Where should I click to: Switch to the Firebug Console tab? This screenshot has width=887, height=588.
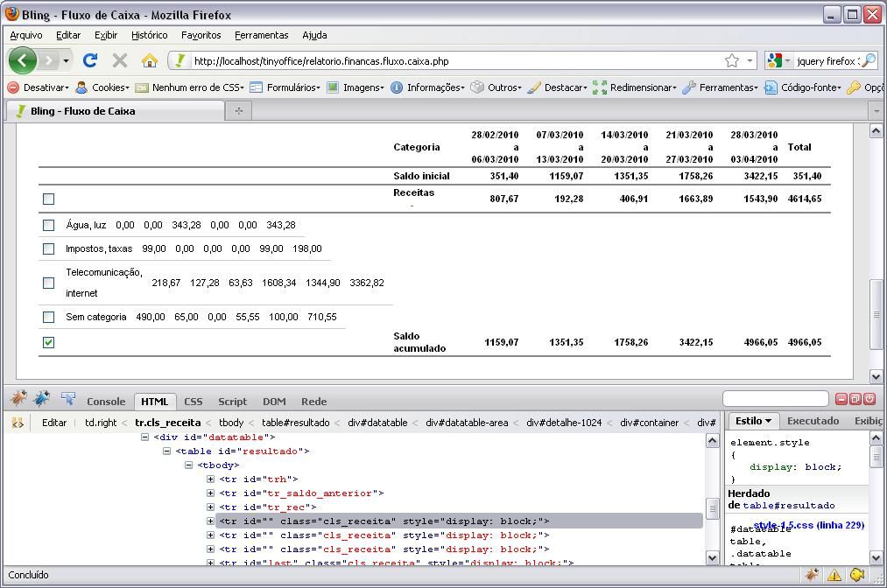[x=106, y=402]
